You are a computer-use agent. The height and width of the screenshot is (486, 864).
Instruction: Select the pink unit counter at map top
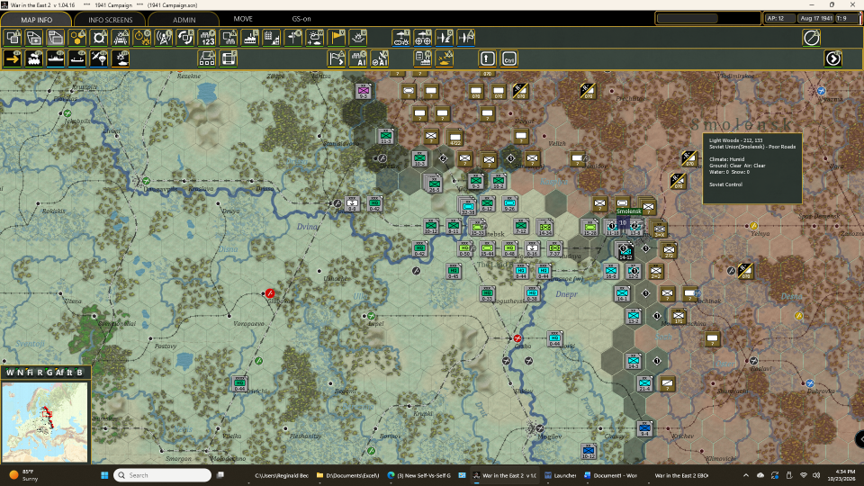click(363, 91)
